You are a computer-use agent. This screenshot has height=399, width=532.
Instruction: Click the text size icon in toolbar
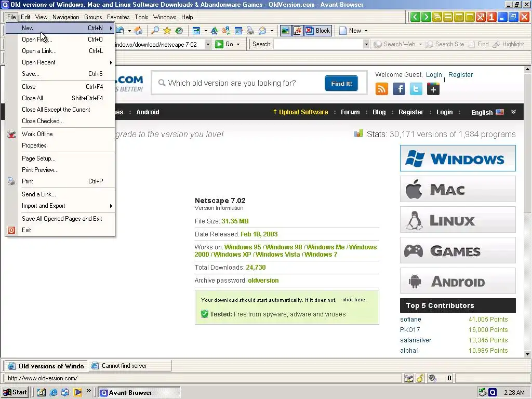coord(215,31)
